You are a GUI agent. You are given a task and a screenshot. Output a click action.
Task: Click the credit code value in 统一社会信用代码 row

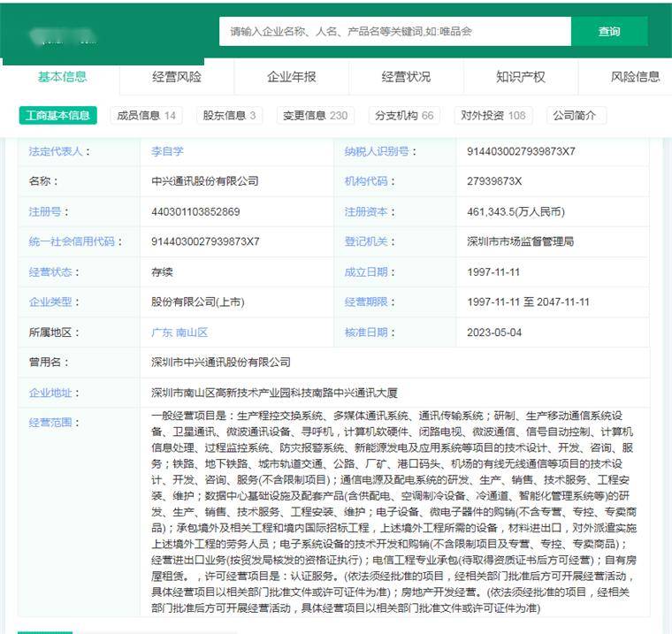pos(205,241)
